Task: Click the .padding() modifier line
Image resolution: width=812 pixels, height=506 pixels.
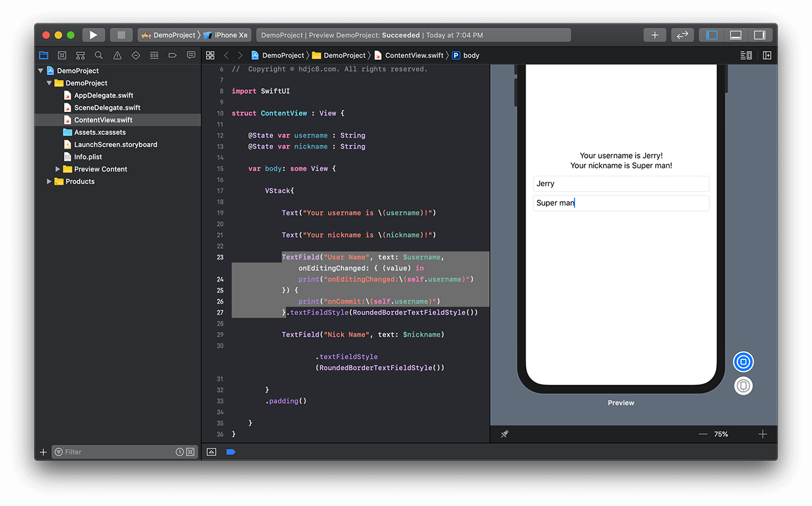Action: pos(286,401)
